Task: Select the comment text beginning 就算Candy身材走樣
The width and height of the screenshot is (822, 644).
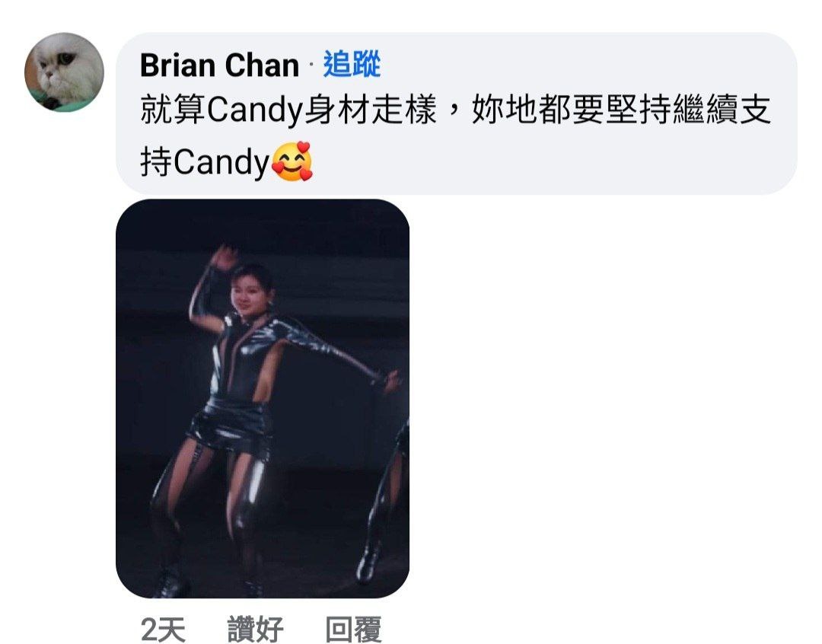Action: click(456, 135)
